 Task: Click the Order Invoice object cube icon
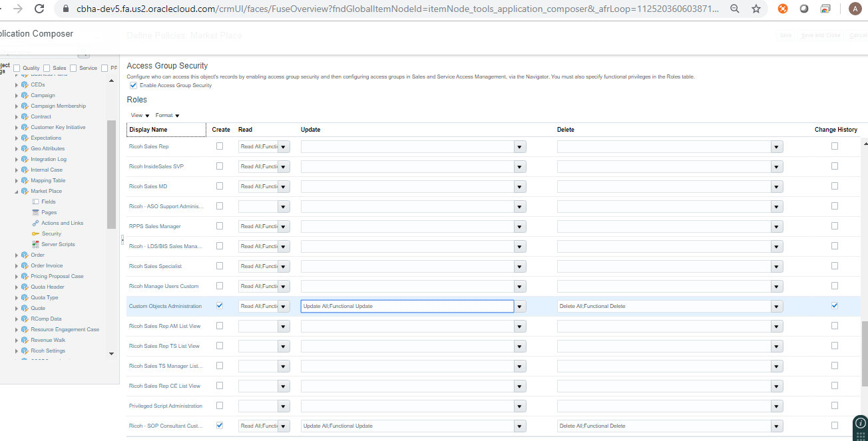[x=25, y=265]
